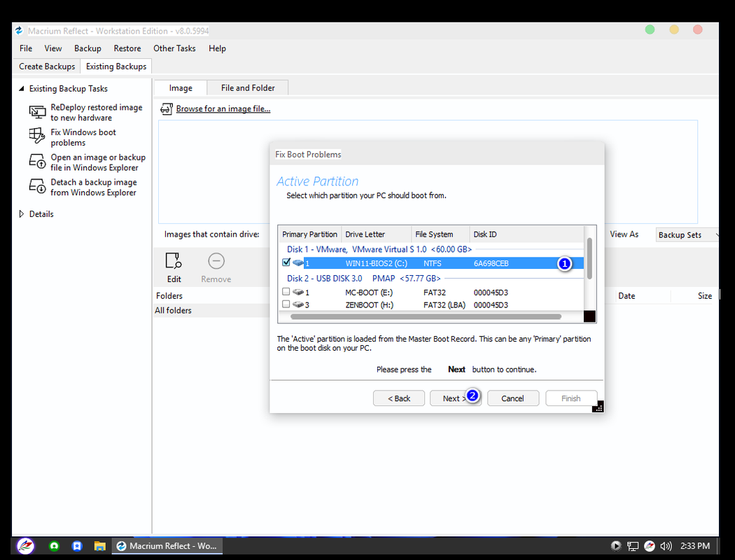Click the play arrow tray icon
This screenshot has height=560, width=735.
(x=616, y=546)
